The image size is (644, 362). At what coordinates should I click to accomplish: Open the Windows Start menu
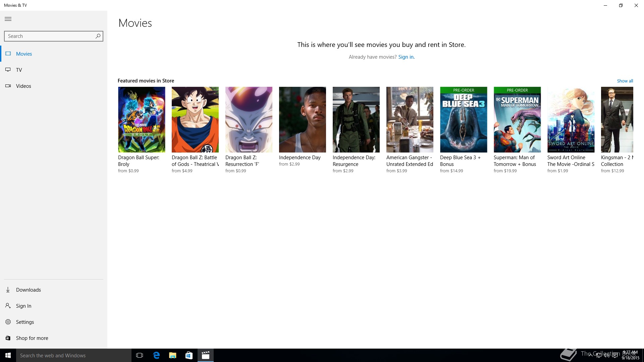(x=8, y=355)
